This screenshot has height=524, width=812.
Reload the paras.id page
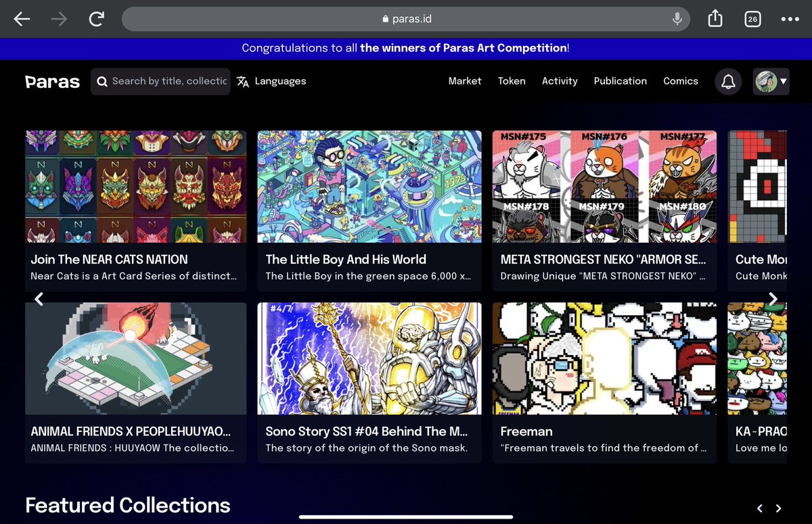click(x=97, y=19)
